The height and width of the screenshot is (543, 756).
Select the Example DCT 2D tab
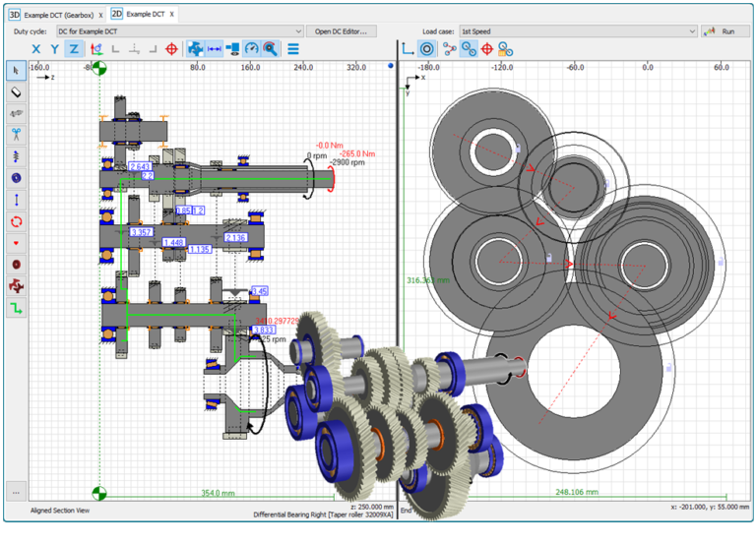(x=144, y=15)
